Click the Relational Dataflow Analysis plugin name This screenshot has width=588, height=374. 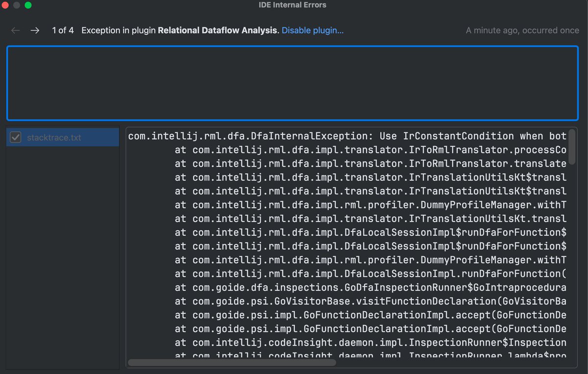click(218, 30)
